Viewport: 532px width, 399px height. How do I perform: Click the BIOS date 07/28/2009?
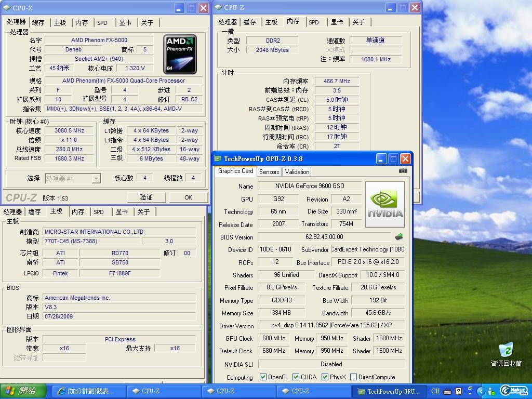[119, 316]
